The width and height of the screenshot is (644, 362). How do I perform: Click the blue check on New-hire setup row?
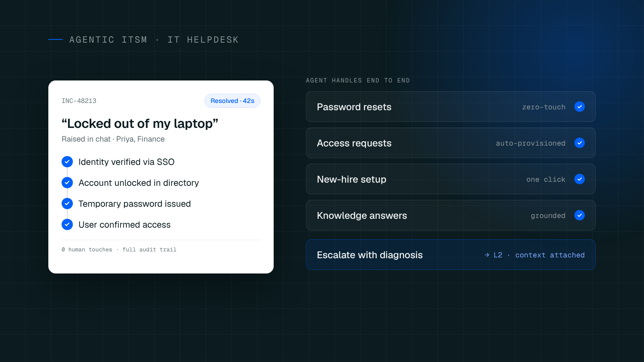[580, 179]
